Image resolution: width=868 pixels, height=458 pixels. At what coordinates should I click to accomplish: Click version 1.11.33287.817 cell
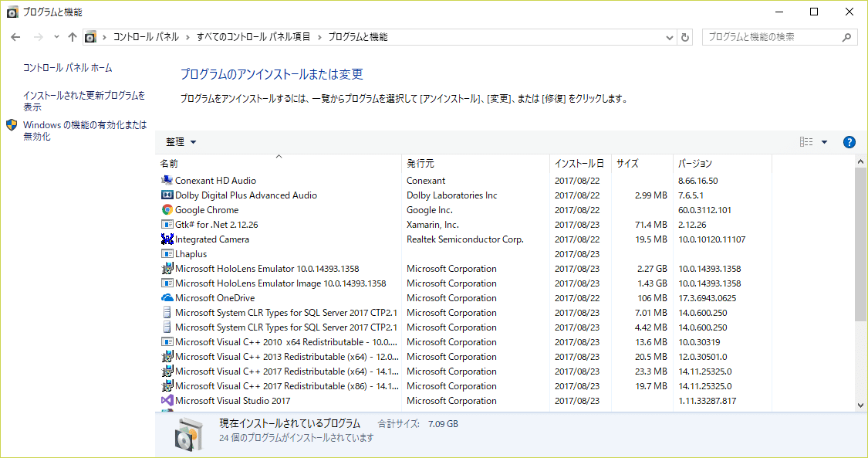(x=708, y=400)
